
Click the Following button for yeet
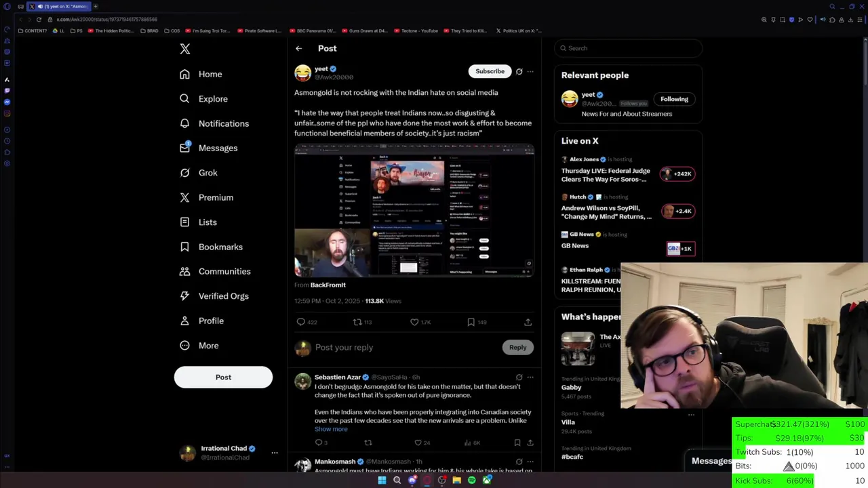point(674,99)
